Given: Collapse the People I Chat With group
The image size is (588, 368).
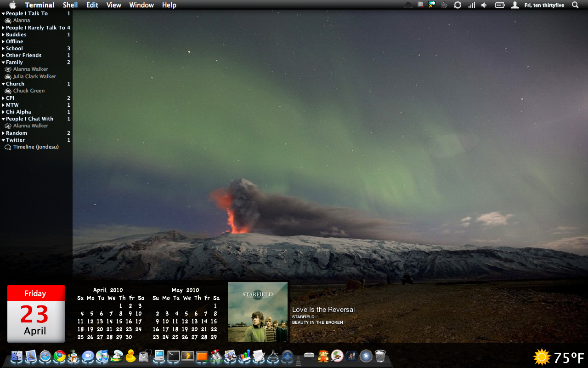Looking at the screenshot, I should click(x=3, y=119).
